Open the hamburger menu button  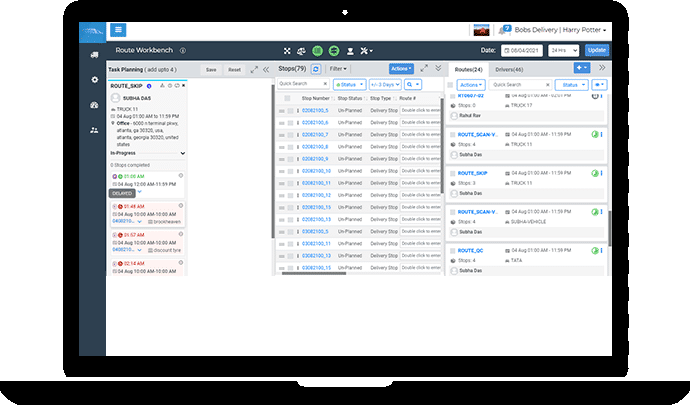click(118, 30)
